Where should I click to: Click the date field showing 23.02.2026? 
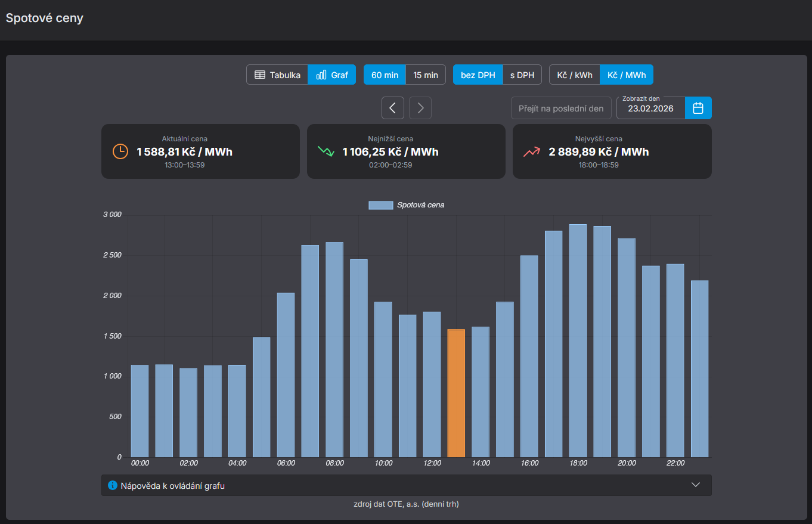[650, 108]
